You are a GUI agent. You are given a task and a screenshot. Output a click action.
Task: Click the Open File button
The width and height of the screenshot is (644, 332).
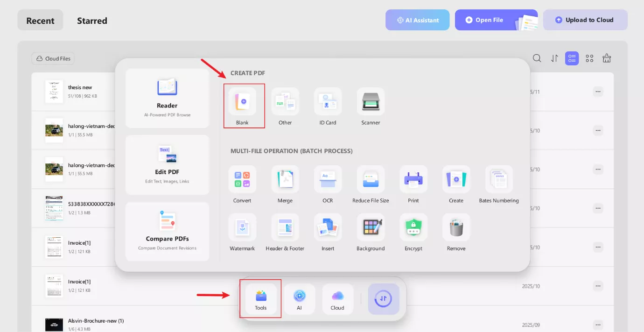click(497, 20)
